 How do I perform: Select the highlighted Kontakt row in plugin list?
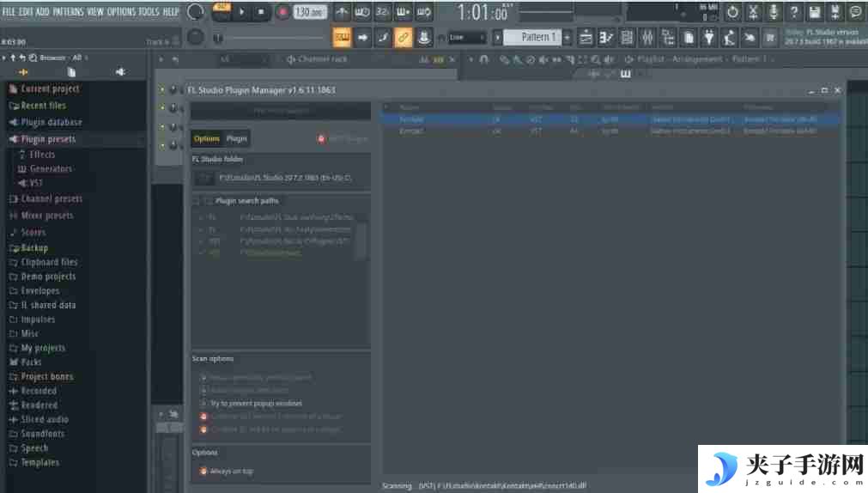tap(611, 119)
